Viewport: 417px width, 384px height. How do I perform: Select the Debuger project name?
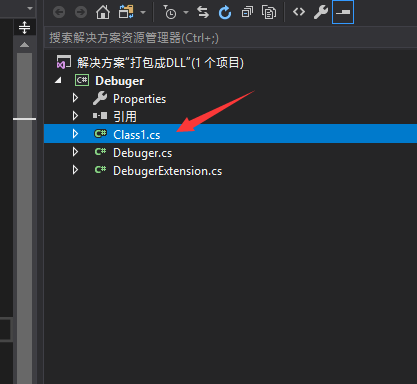point(119,81)
